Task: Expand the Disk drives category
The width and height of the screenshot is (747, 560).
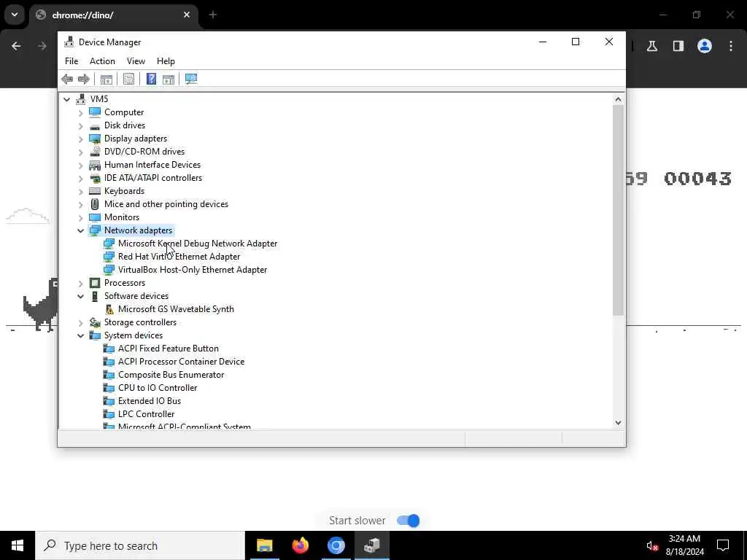Action: (80, 125)
